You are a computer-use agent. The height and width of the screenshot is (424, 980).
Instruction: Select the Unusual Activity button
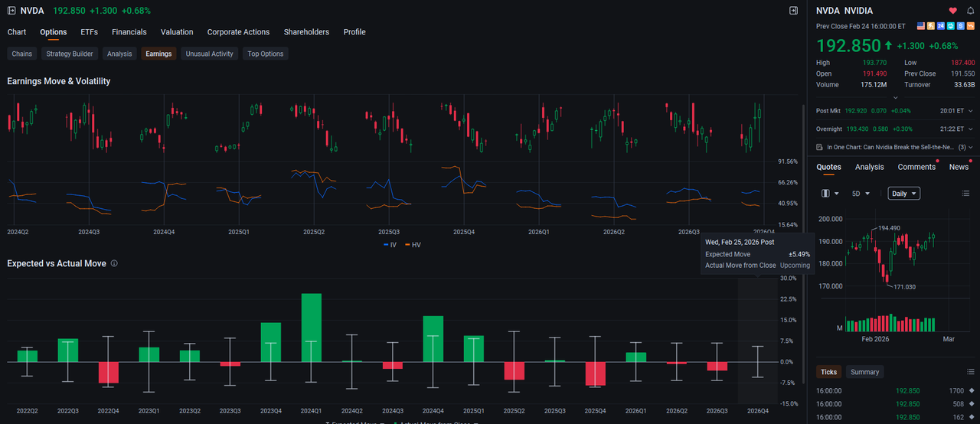pyautogui.click(x=210, y=54)
